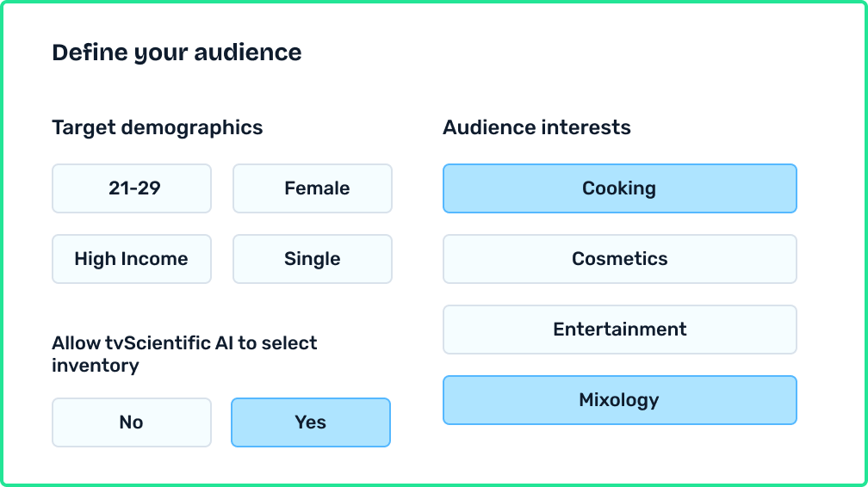Choose the Female demographic option
The height and width of the screenshot is (487, 868).
[x=313, y=188]
